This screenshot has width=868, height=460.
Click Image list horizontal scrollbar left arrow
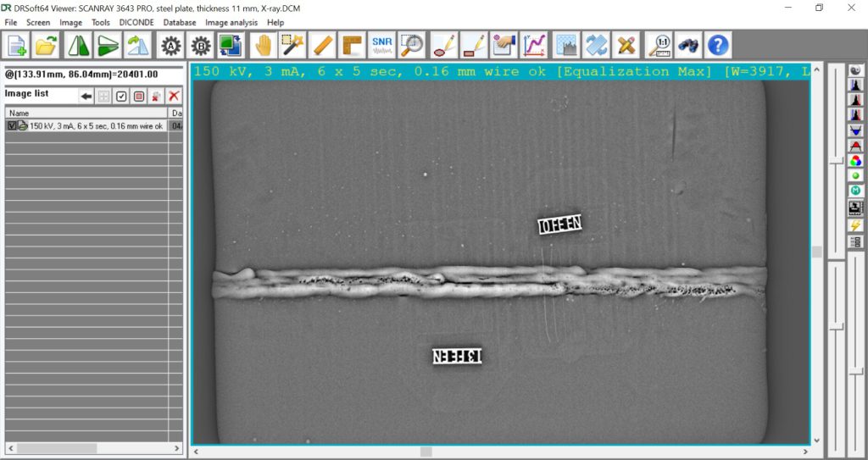10,448
